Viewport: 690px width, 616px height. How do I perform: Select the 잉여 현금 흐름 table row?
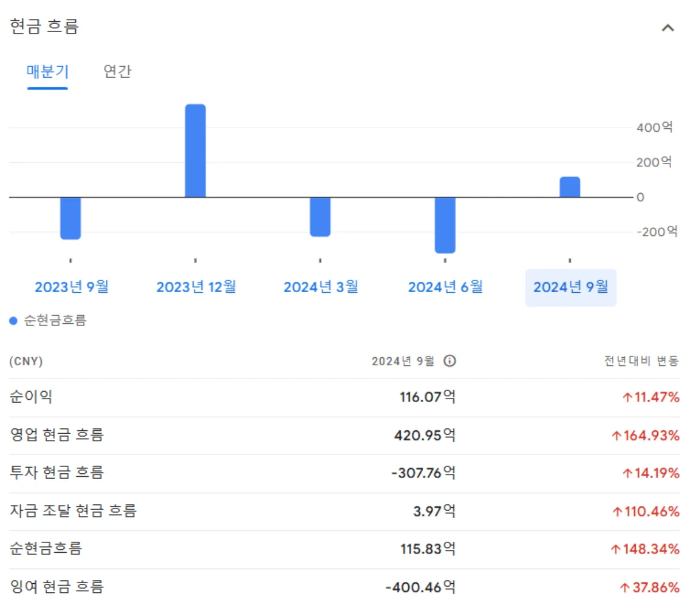[345, 587]
